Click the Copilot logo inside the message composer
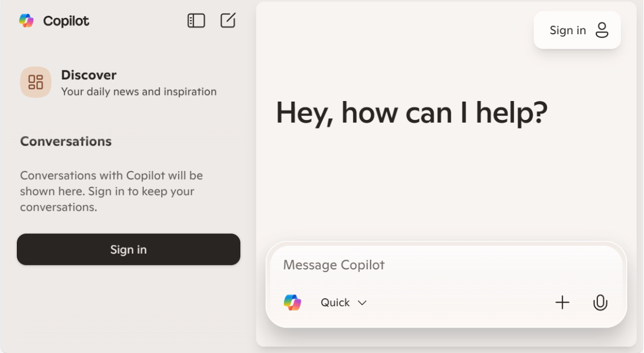Viewport: 644px width, 353px height. [292, 302]
